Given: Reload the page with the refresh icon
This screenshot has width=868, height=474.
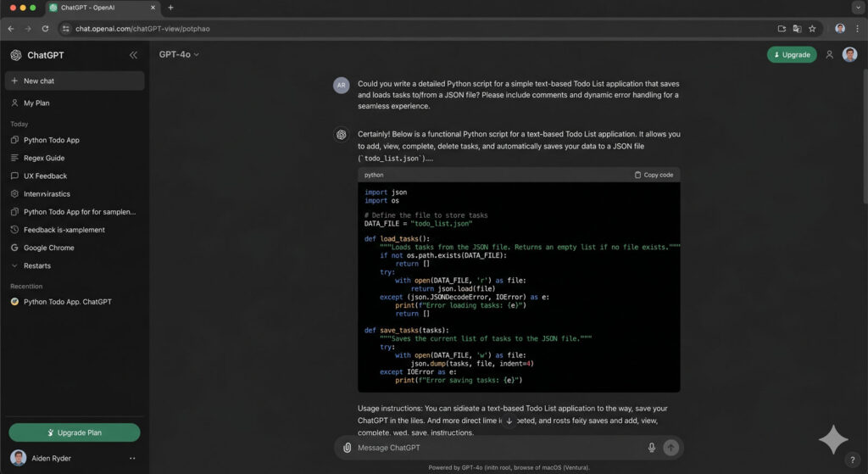Looking at the screenshot, I should tap(46, 29).
